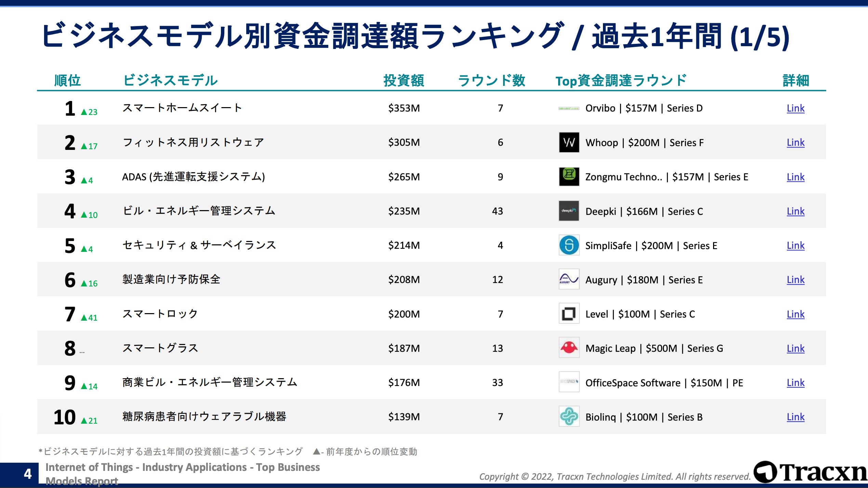868x488 pixels.
Task: Click the Augury wave logo icon
Action: [x=569, y=279]
